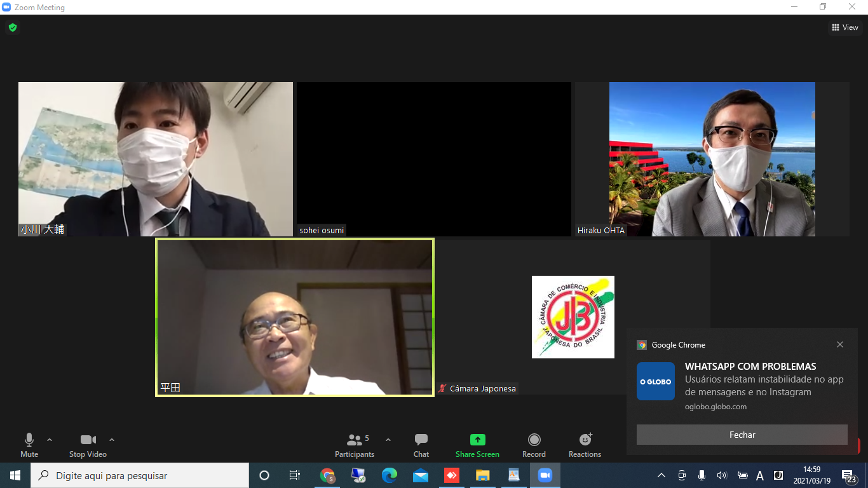Image resolution: width=868 pixels, height=488 pixels.
Task: Expand audio options arrow next to Mute
Action: point(50,440)
